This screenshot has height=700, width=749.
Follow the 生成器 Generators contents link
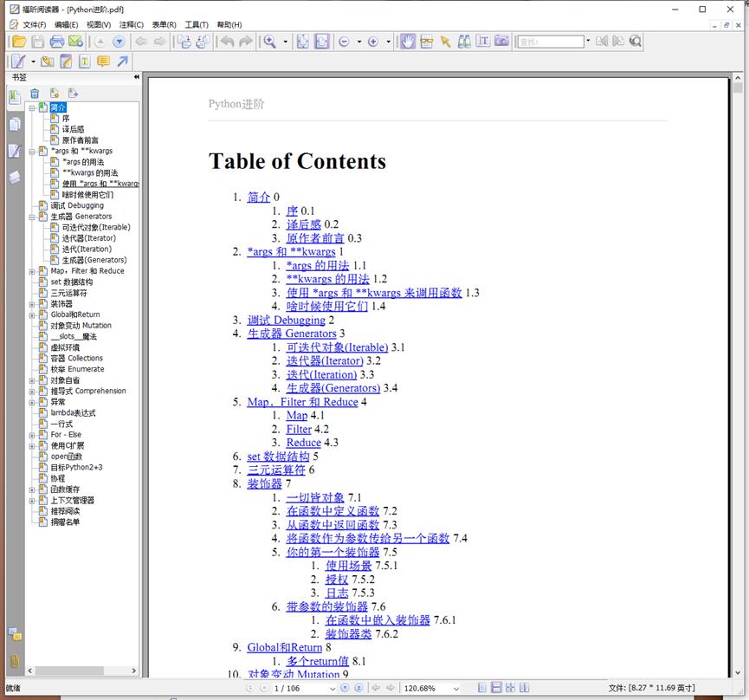click(292, 334)
